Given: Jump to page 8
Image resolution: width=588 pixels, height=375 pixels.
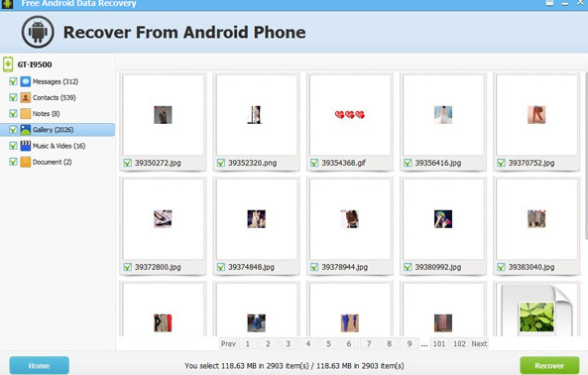Looking at the screenshot, I should coord(390,343).
